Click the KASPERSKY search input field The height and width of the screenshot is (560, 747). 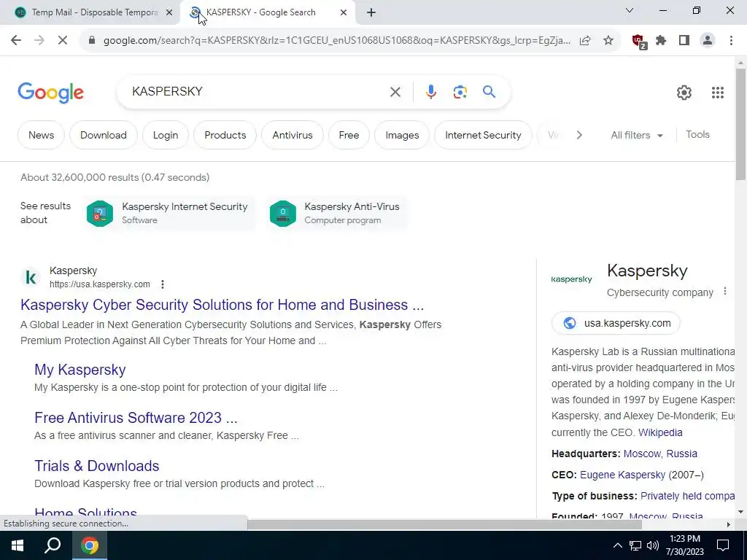coord(258,91)
